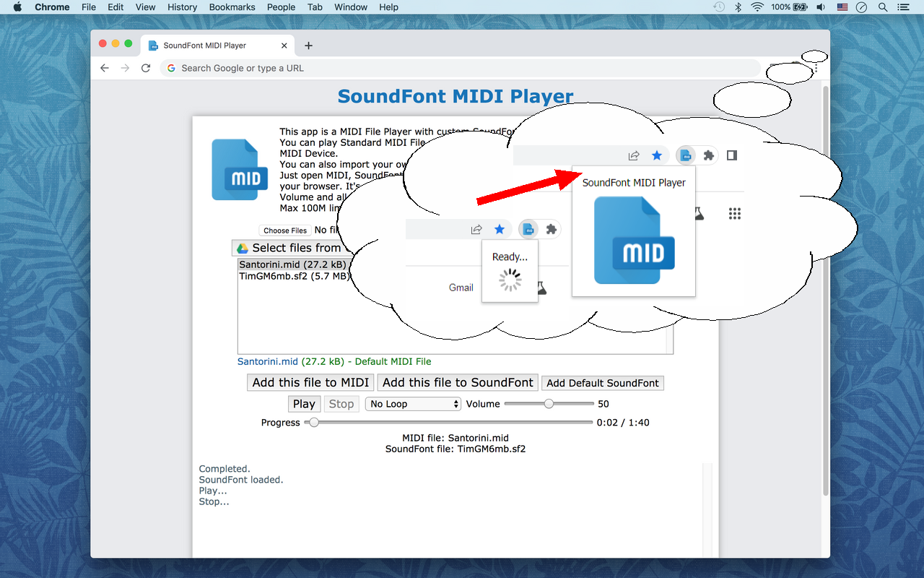
Task: Click the Stop button
Action: [341, 404]
